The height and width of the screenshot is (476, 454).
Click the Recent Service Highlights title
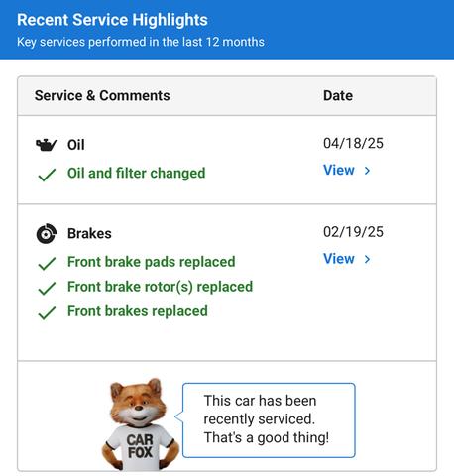112,20
